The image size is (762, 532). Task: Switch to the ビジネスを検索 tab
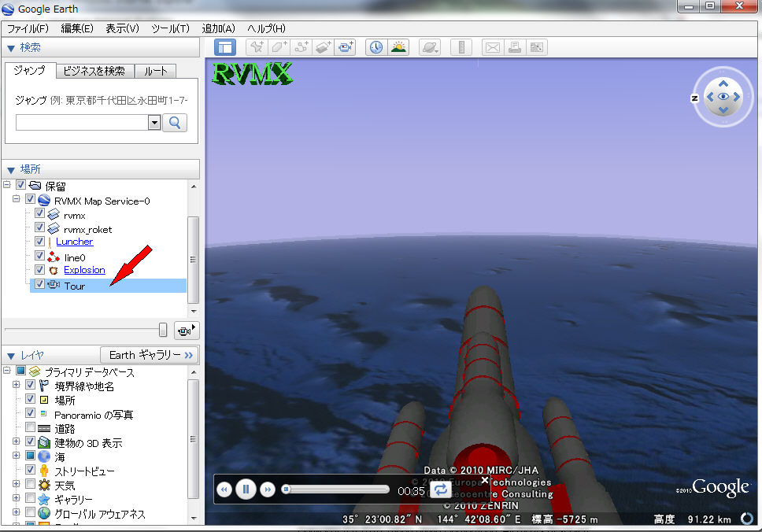(x=94, y=71)
